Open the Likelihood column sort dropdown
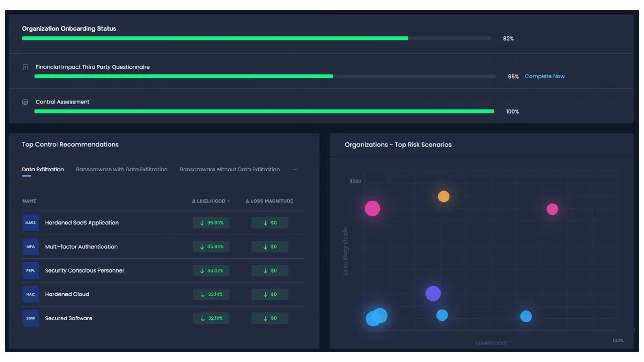The width and height of the screenshot is (644, 362). point(229,201)
